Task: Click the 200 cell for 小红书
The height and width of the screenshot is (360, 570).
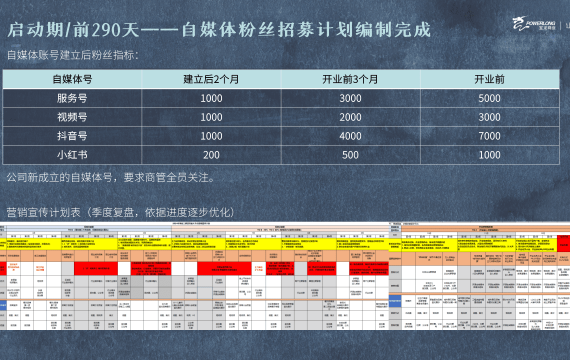Action: click(x=211, y=155)
